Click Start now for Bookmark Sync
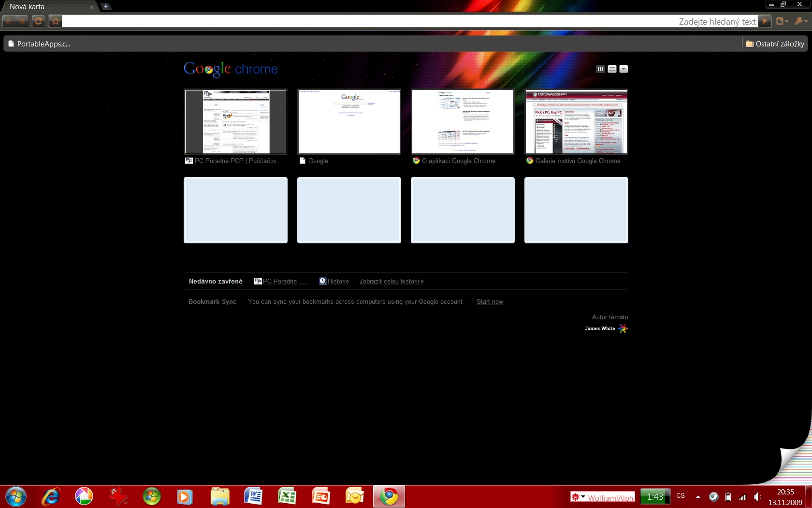Screen dimensions: 812x508 click(490, 301)
